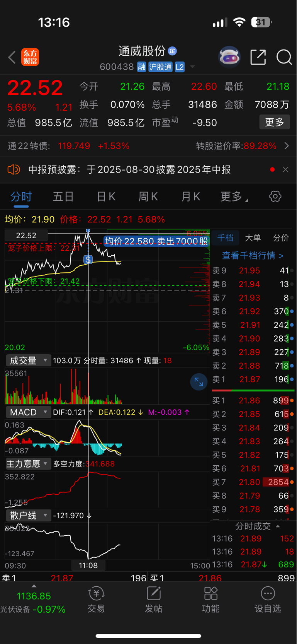Expand the 转股溢价率 chevron arrow
The image size is (297, 644).
click(287, 146)
